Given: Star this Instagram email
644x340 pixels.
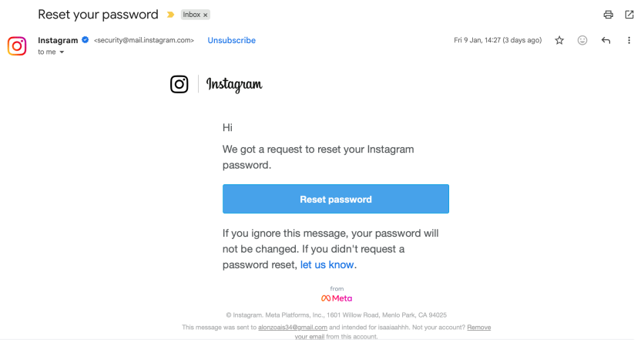Looking at the screenshot, I should pyautogui.click(x=559, y=40).
